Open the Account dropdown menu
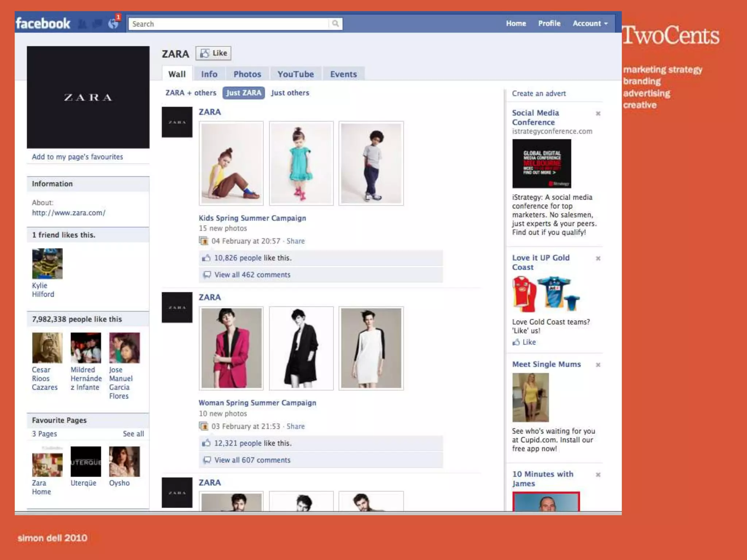 [x=590, y=23]
